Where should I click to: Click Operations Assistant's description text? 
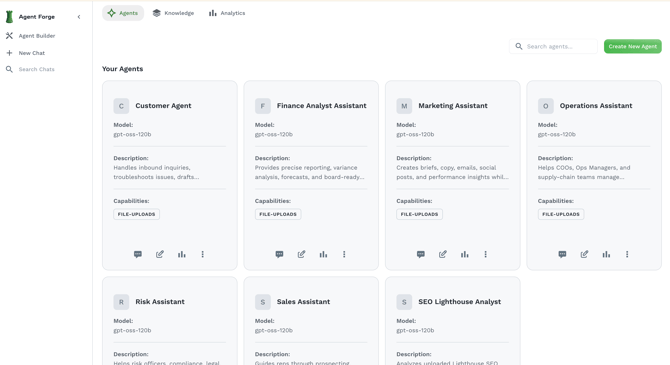point(584,172)
